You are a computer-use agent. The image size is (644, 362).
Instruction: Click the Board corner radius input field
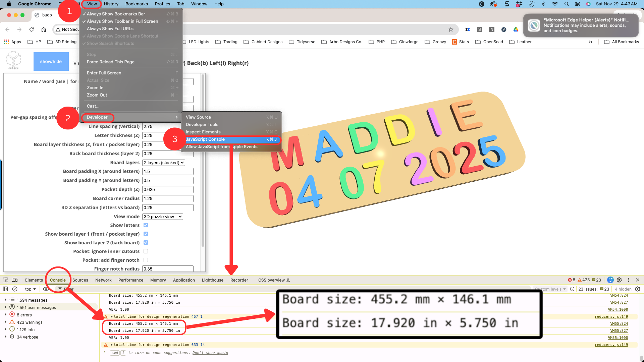tap(168, 198)
